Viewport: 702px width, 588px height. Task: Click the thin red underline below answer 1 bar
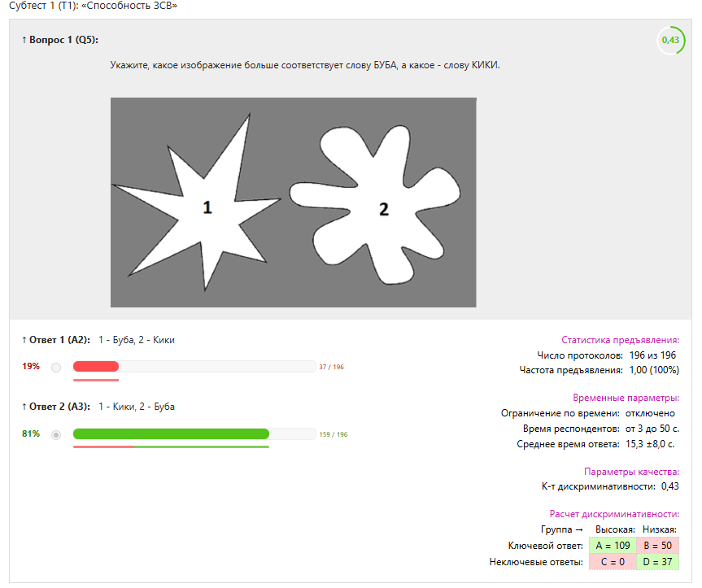96,380
